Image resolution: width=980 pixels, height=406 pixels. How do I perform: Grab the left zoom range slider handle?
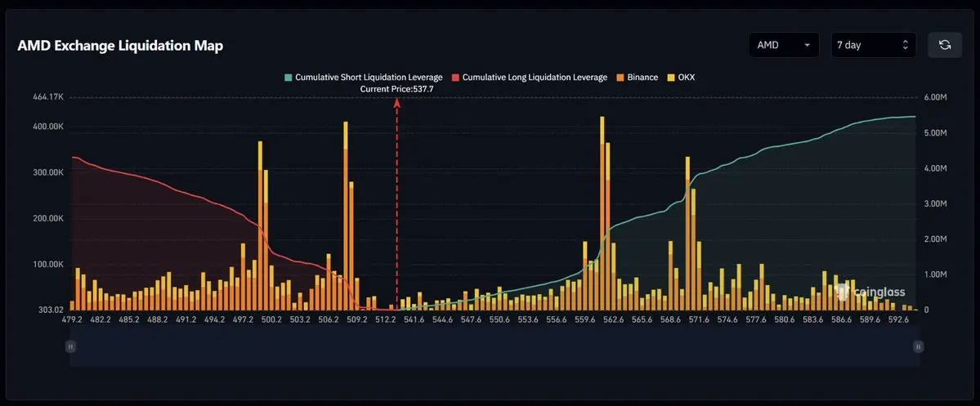[70, 346]
